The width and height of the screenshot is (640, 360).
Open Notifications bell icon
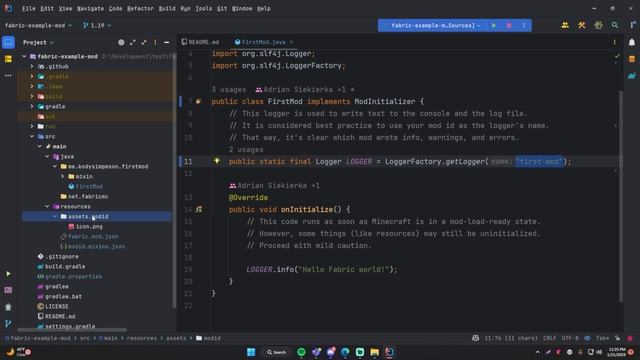[x=632, y=42]
